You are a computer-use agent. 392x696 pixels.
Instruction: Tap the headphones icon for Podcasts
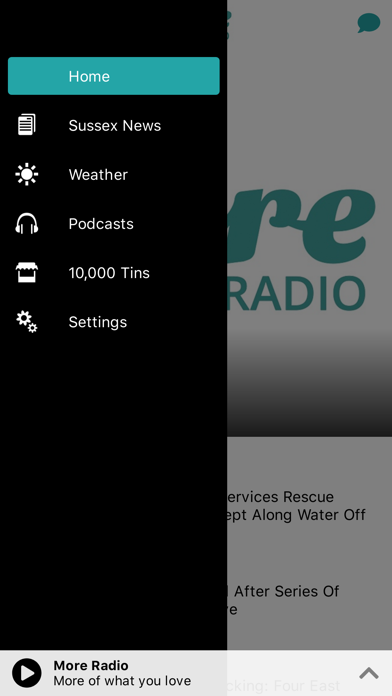click(27, 223)
